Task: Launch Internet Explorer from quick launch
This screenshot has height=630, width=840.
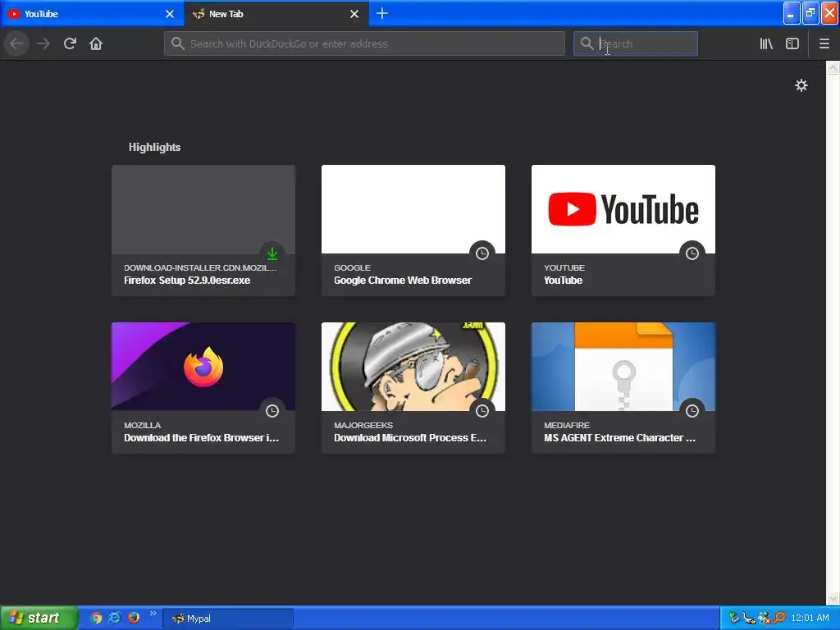Action: pos(115,618)
